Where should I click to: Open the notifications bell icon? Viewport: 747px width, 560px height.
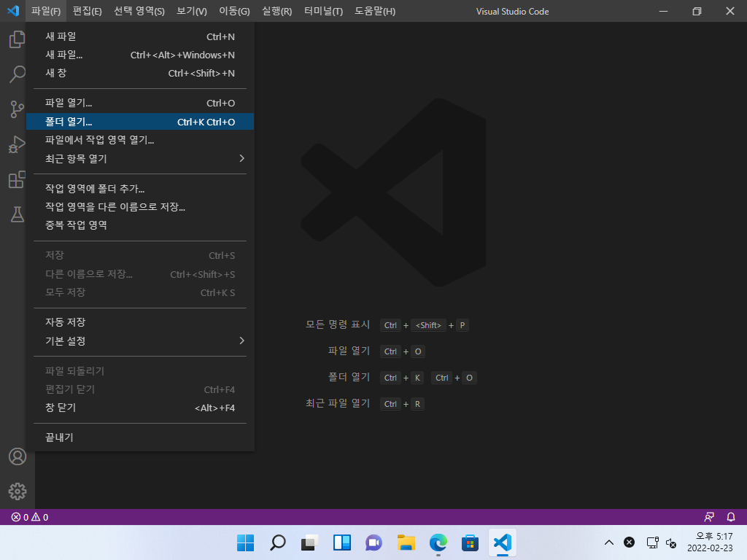tap(731, 517)
